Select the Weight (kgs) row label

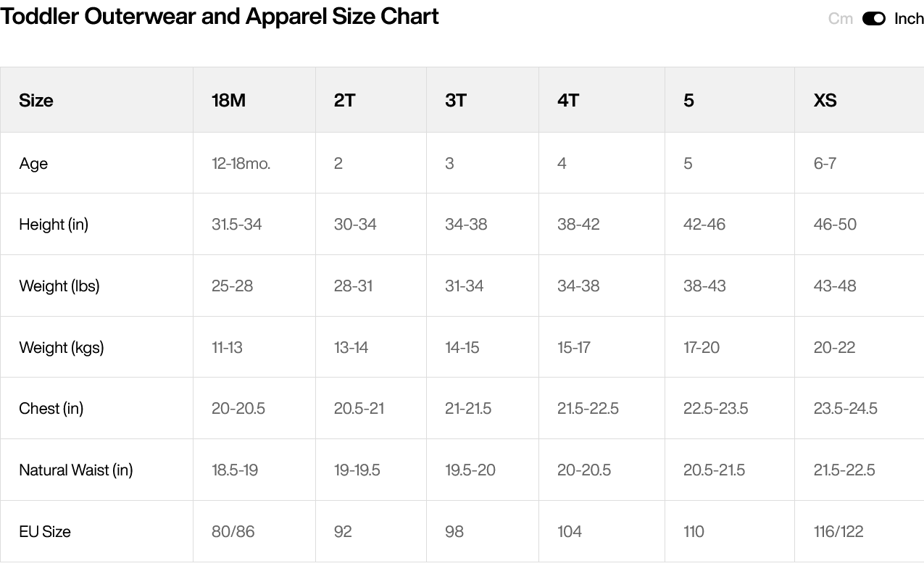(62, 348)
